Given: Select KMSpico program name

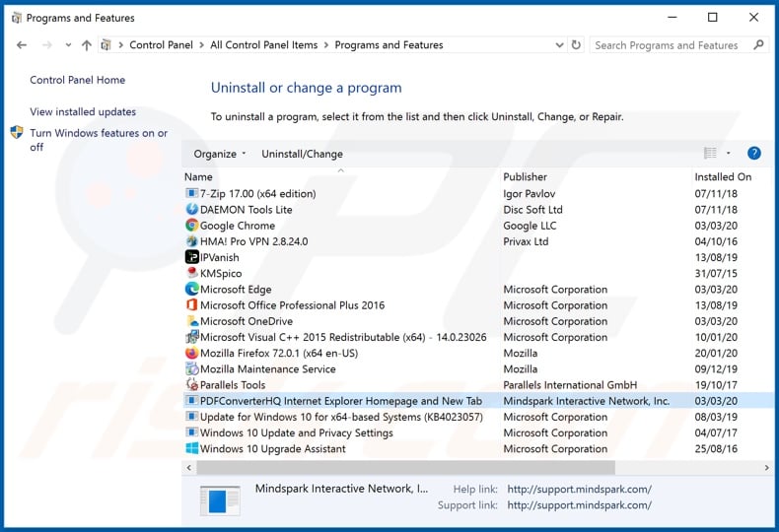Looking at the screenshot, I should click(x=221, y=274).
